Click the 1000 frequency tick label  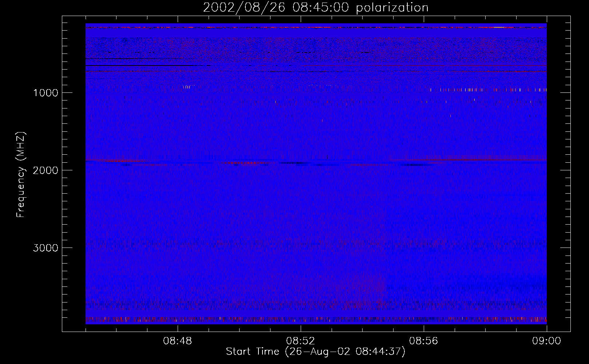46,93
